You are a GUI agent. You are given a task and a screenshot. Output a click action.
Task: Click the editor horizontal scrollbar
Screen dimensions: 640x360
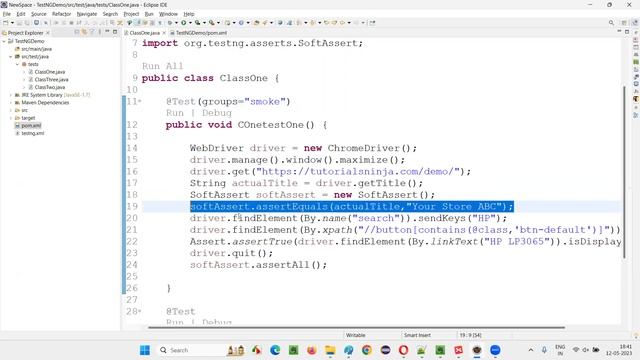356,327
